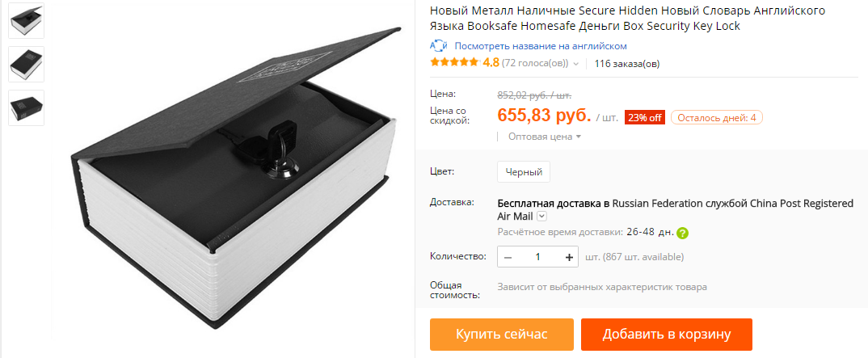The width and height of the screenshot is (868, 358).
Task: Click the translate icon beside English title link
Action: [438, 46]
